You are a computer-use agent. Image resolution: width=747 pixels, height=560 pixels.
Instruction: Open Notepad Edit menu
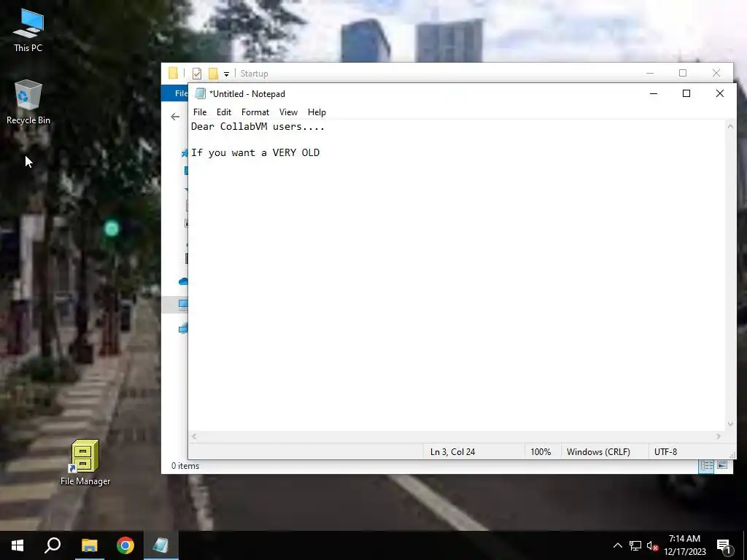pos(223,112)
